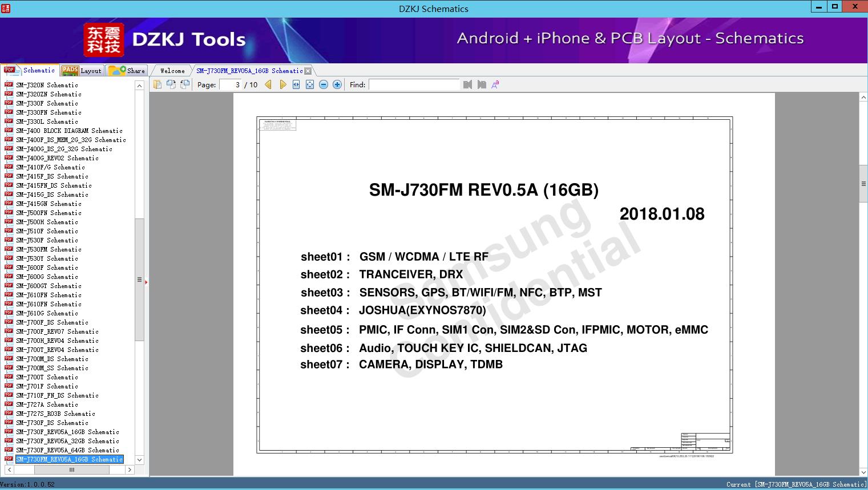Viewport: 868px width, 490px height.
Task: Open the Share panel tab
Action: 127,71
